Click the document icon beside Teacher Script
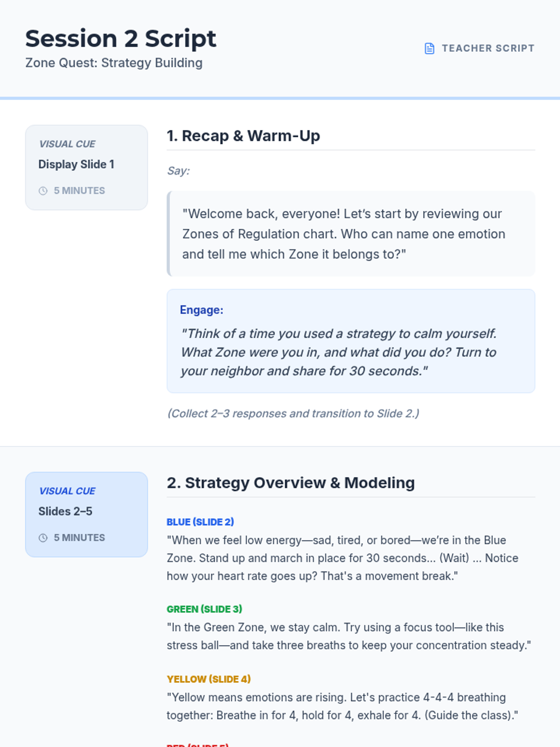The width and height of the screenshot is (560, 747). (x=429, y=49)
